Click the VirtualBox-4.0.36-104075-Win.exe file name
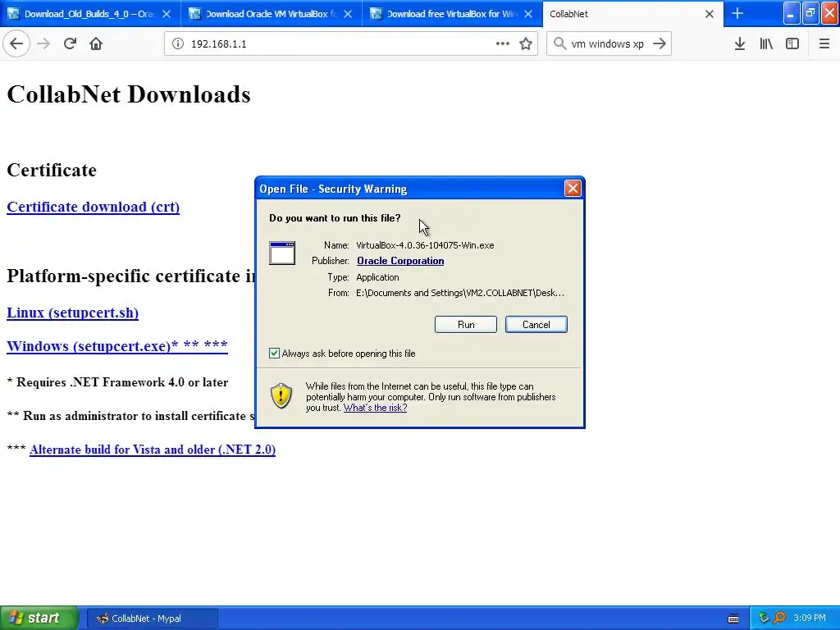Image resolution: width=840 pixels, height=630 pixels. 425,245
